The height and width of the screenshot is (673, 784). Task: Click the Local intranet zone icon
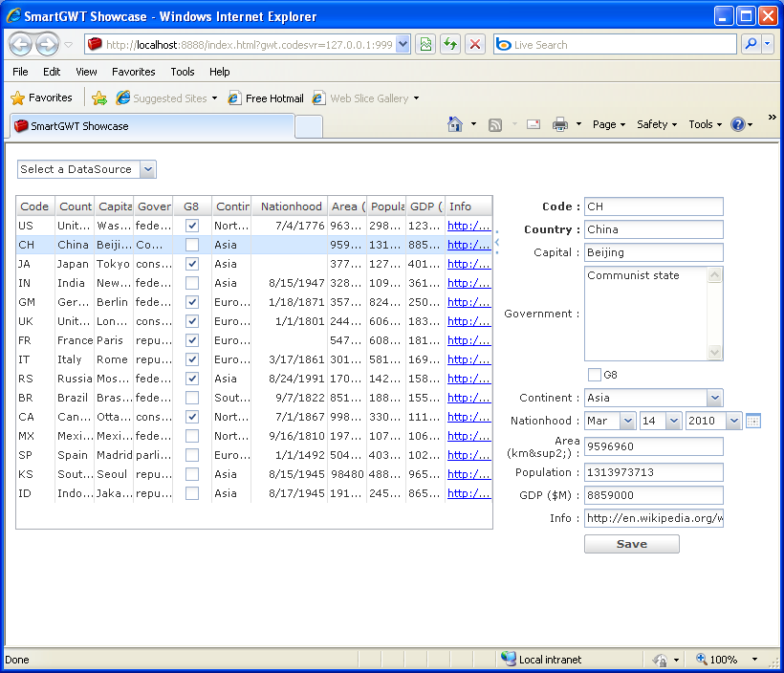[509, 659]
